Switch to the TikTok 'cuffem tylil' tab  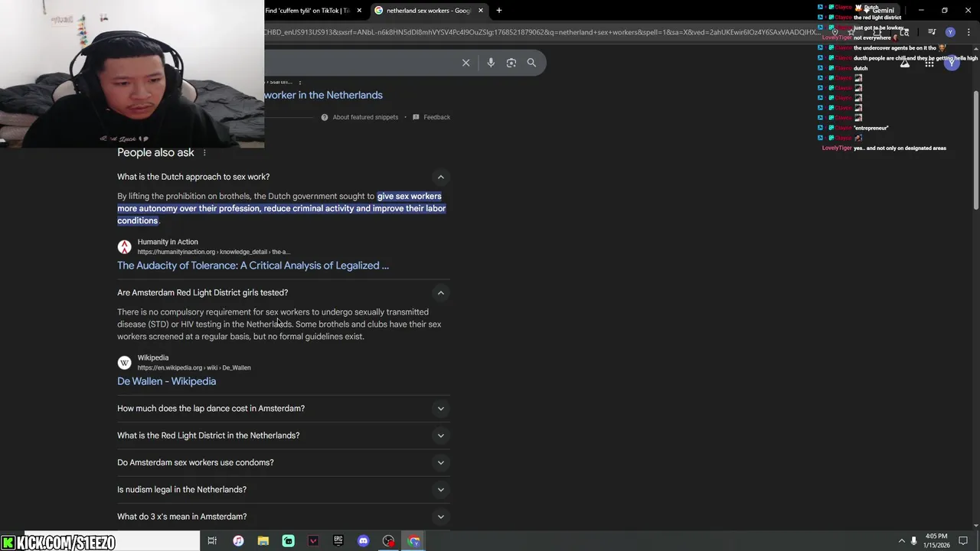pos(307,11)
